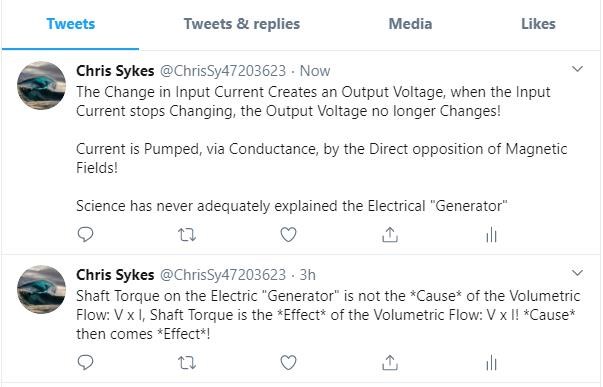Open the wave avatar beside the 'Shaft Torque' tweet

point(42,289)
